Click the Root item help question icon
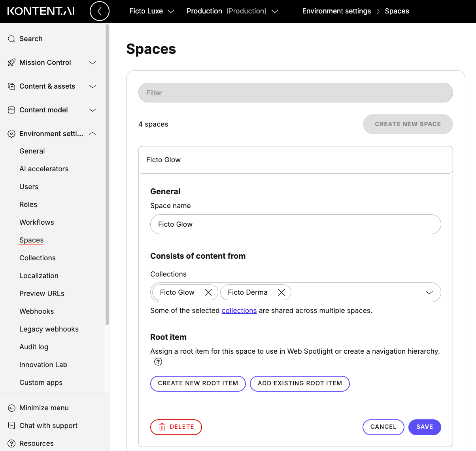476x451 pixels. click(x=158, y=362)
